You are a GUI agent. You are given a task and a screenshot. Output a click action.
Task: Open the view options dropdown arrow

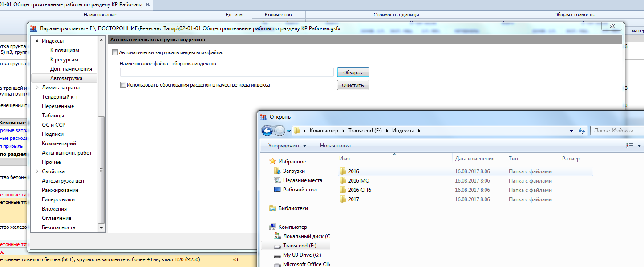(x=640, y=146)
